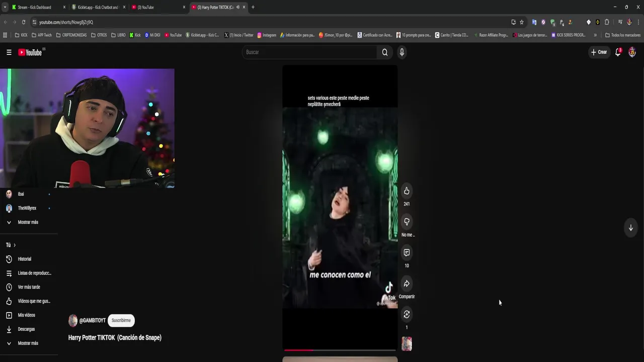Close the Kicklet.app tab
This screenshot has height=362, width=644.
pyautogui.click(x=124, y=7)
